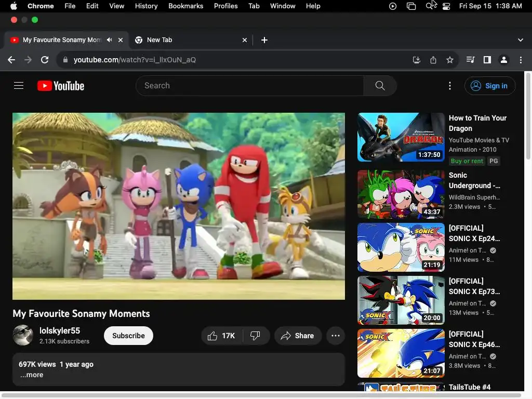Click the address bar URL
The height and width of the screenshot is (399, 532).
[135, 60]
